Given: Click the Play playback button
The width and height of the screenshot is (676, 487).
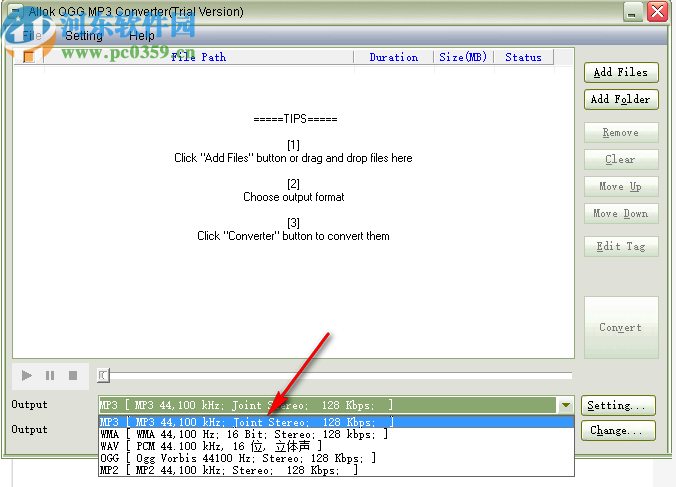Looking at the screenshot, I should tap(27, 376).
